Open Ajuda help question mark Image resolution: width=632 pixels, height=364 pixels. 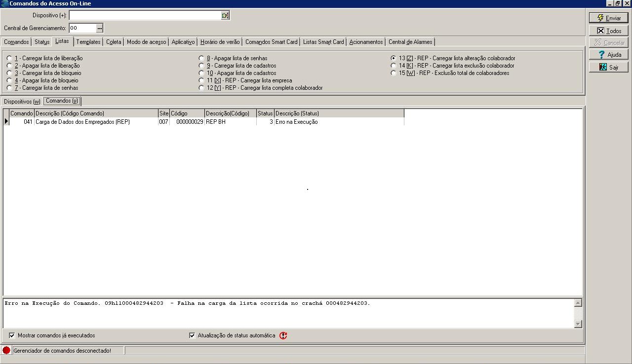(608, 55)
